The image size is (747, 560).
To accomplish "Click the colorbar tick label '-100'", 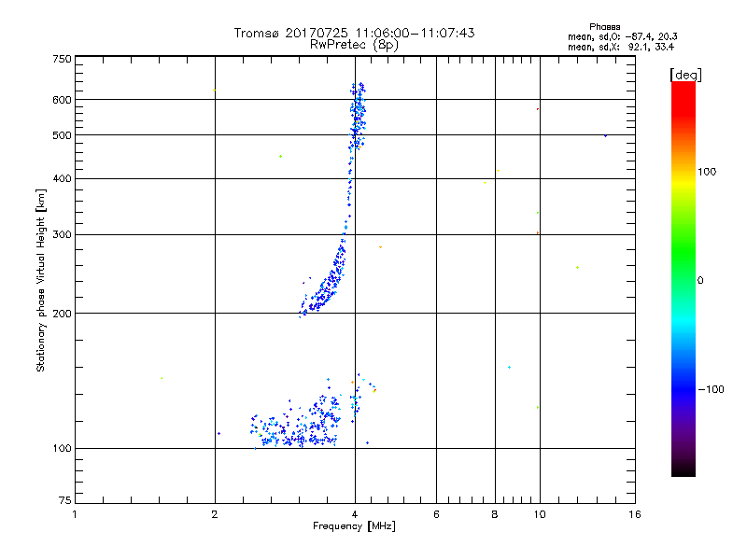I will coord(711,389).
